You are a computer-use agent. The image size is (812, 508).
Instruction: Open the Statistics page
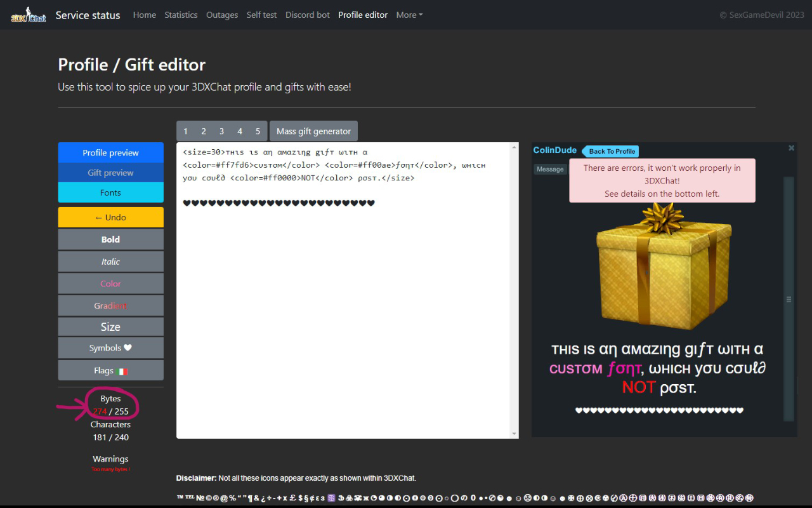(x=181, y=15)
